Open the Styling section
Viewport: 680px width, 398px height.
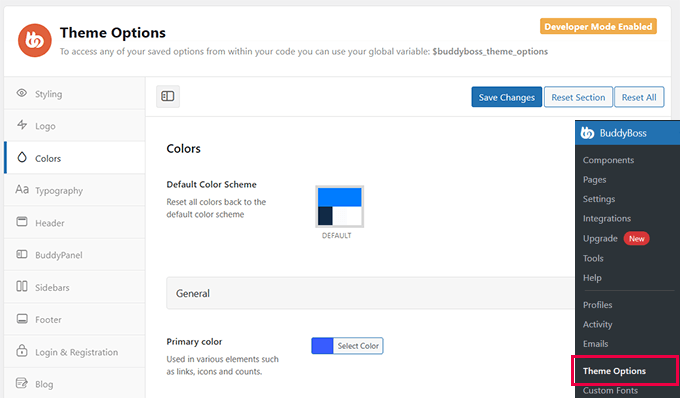coord(75,93)
